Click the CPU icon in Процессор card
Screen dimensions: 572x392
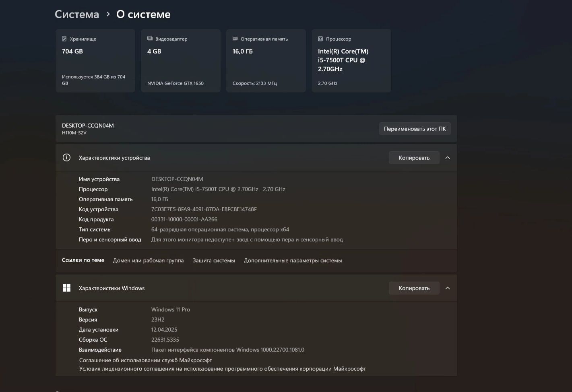pos(320,39)
